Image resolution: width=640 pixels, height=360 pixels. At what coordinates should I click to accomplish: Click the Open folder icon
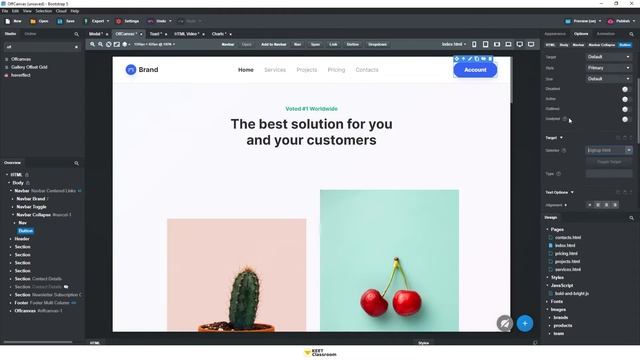33,21
